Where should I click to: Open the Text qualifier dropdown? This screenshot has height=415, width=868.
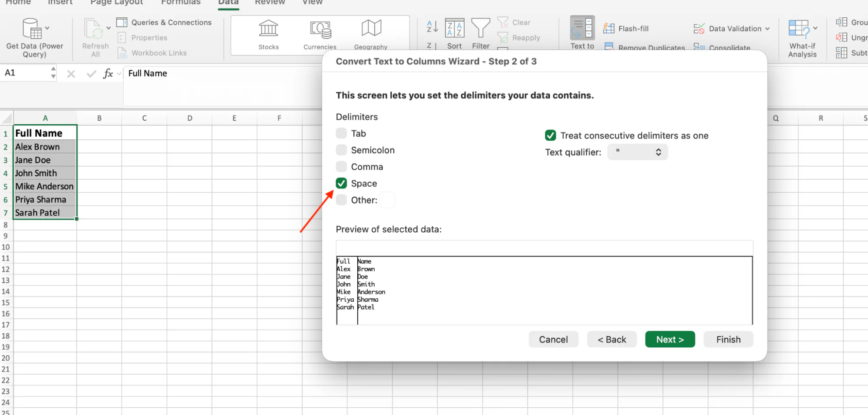pos(637,152)
